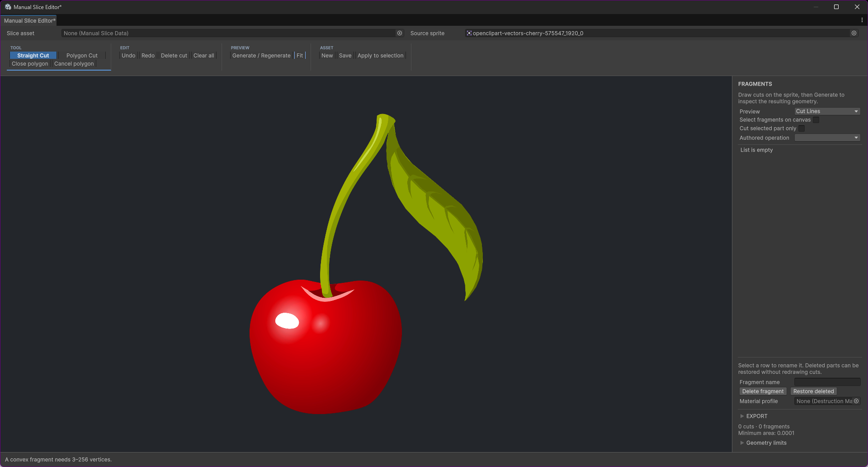The width and height of the screenshot is (868, 467).
Task: Click Delete cut
Action: coord(174,55)
